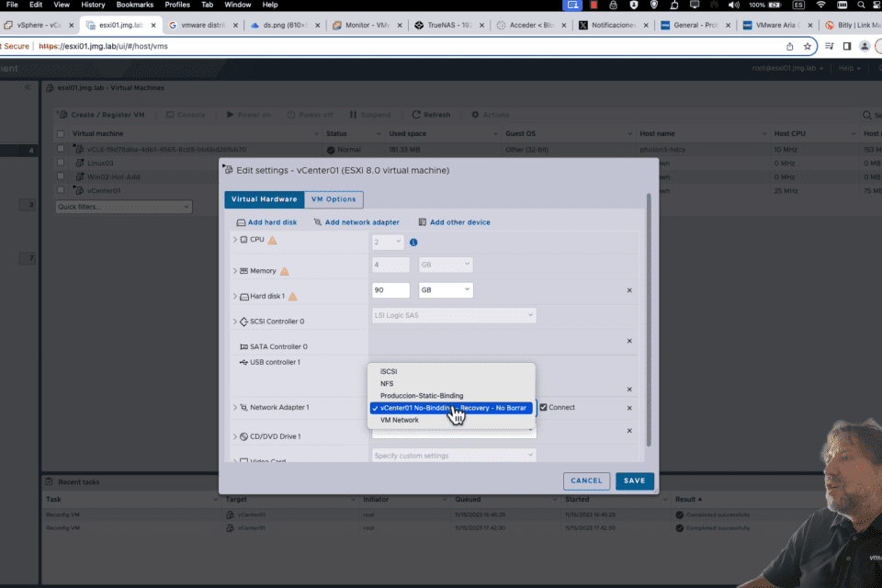Expand the CPU settings section

tap(235, 240)
